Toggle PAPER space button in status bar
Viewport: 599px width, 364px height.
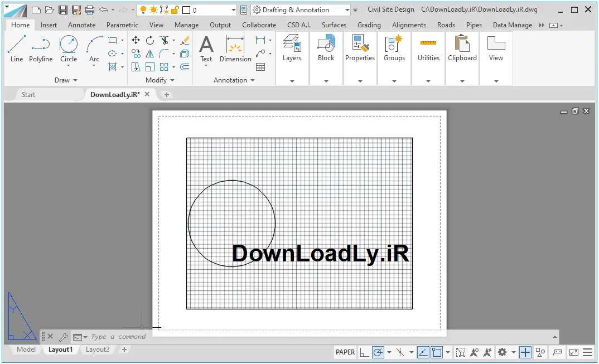345,352
